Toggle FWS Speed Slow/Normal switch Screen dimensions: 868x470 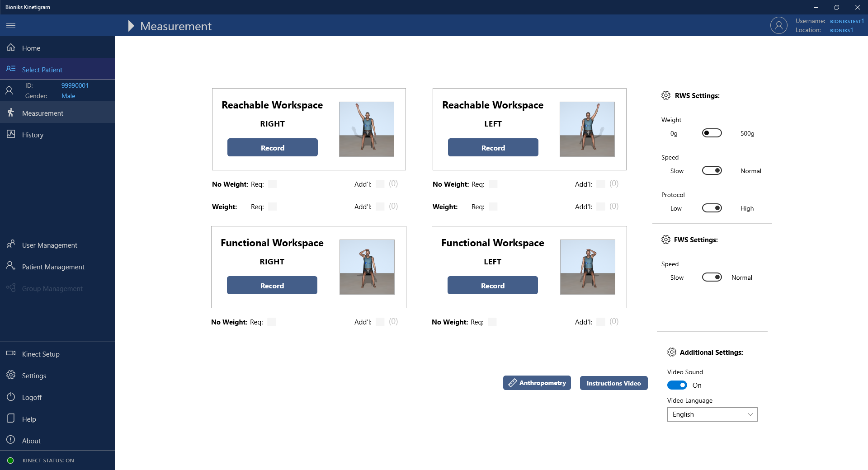click(x=712, y=277)
